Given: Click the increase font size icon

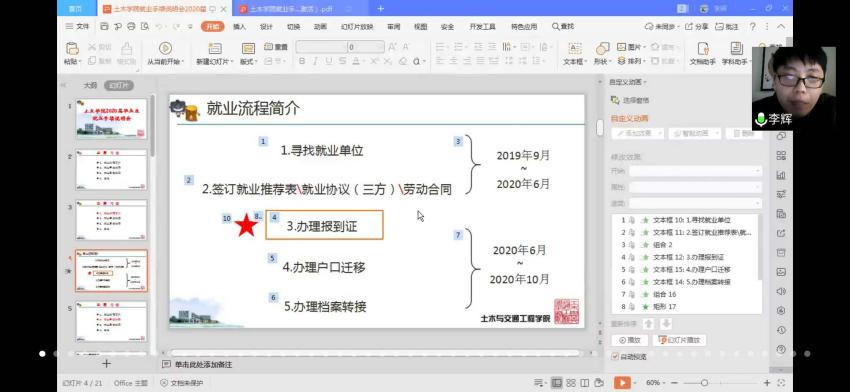Looking at the screenshot, I should (x=393, y=47).
